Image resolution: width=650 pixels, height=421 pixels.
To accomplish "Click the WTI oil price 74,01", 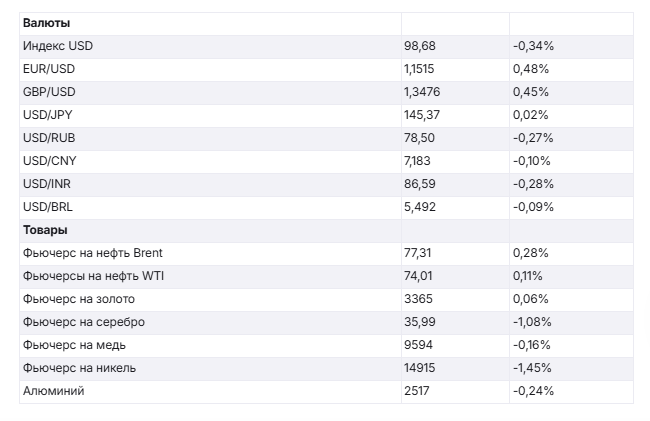I will pyautogui.click(x=417, y=276).
